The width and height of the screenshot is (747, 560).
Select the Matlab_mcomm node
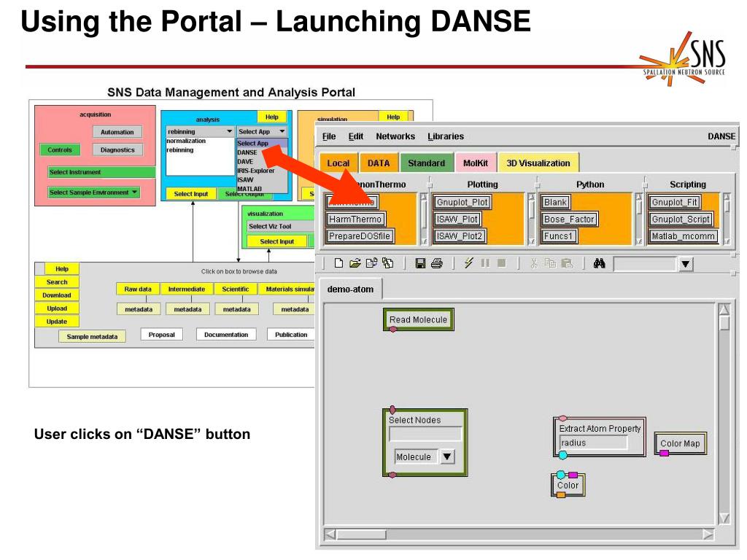click(x=683, y=236)
